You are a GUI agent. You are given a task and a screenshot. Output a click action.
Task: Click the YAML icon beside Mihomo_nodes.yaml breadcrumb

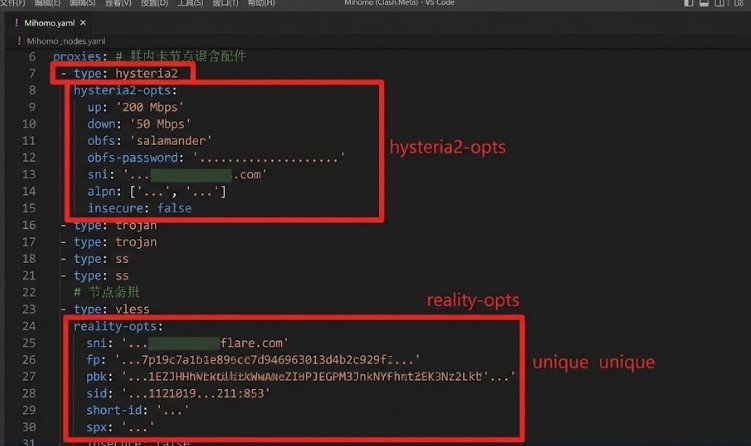[x=19, y=41]
